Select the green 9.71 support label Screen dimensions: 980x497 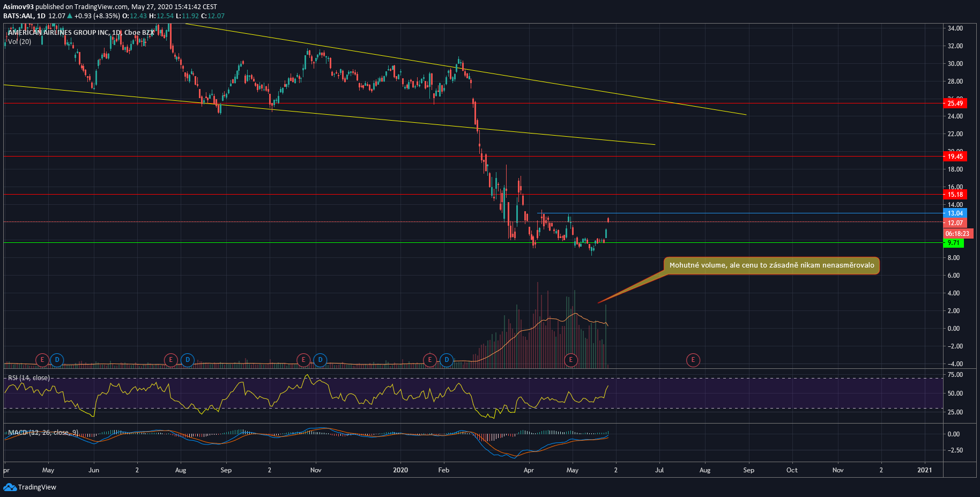pos(953,243)
